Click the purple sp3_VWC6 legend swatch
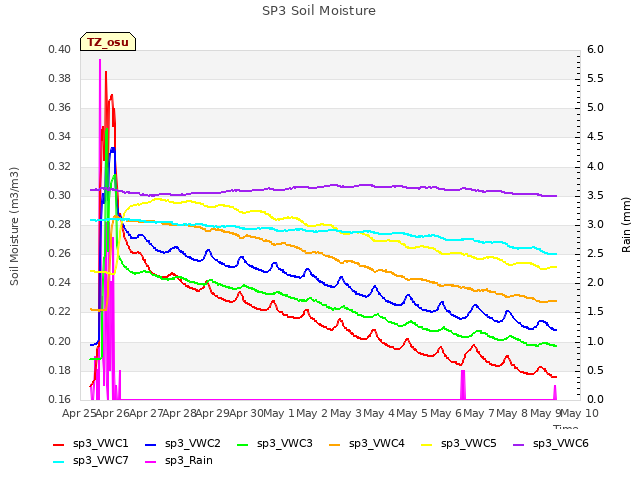Viewport: 640px width, 480px height. pos(519,445)
